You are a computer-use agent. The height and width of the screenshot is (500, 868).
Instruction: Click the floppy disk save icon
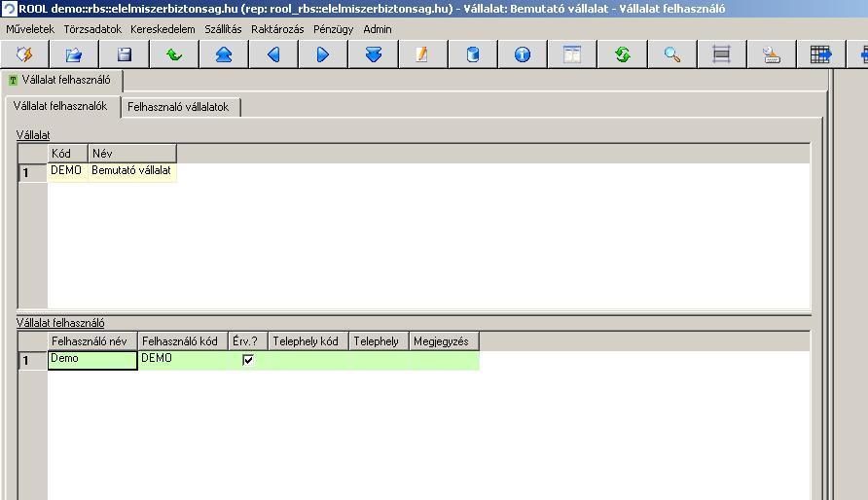pos(124,54)
